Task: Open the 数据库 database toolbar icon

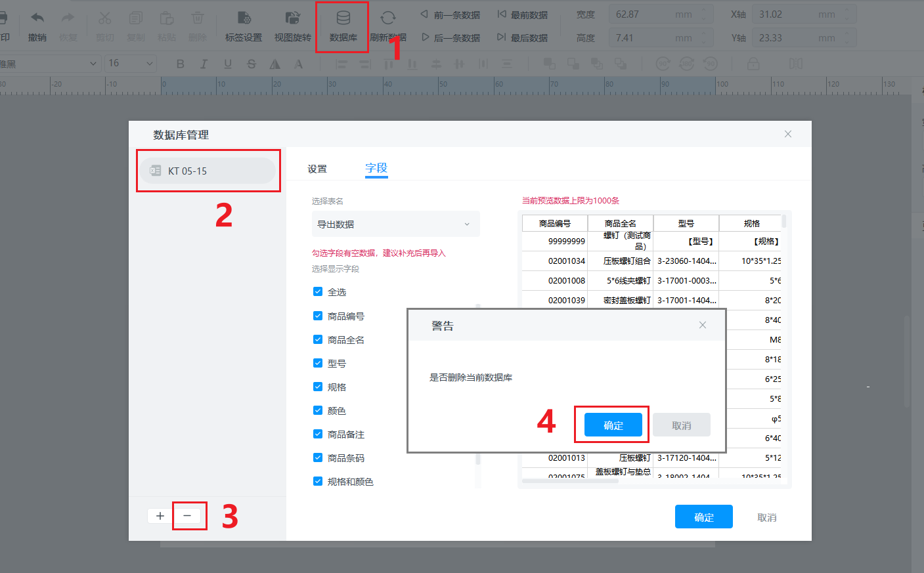Action: [343, 25]
